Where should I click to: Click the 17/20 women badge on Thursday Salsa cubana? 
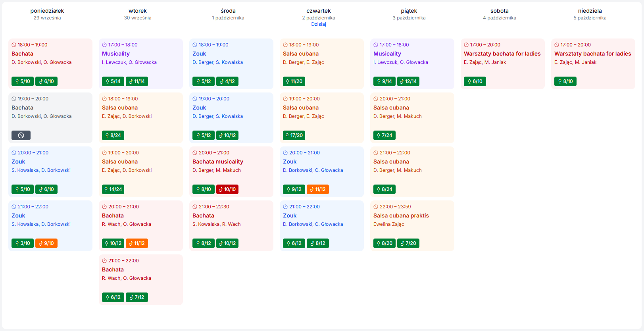tap(294, 135)
